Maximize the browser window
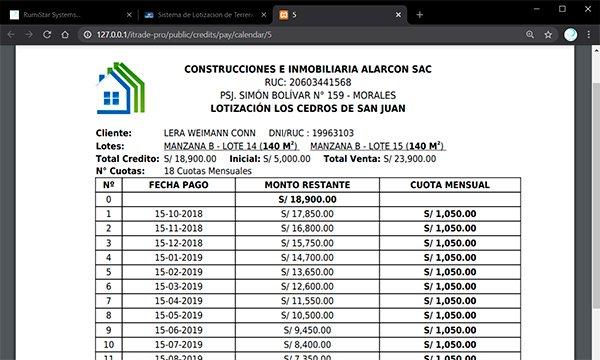The width and height of the screenshot is (600, 360). [x=562, y=8]
